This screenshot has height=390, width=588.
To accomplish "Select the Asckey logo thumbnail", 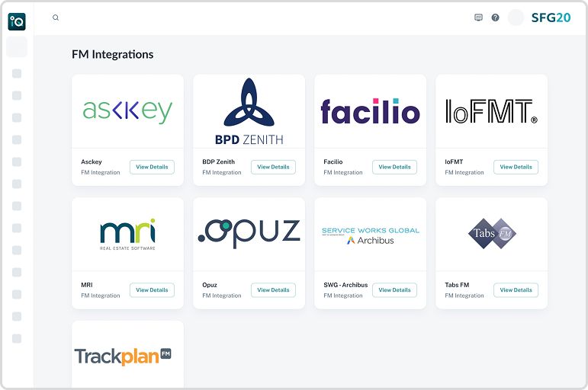I will [127, 111].
